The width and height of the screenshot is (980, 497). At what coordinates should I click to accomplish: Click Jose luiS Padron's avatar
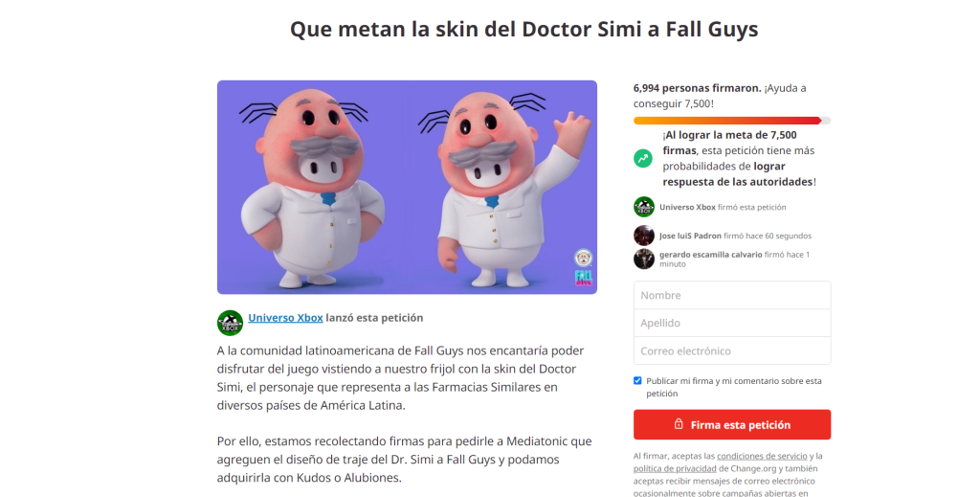click(644, 236)
